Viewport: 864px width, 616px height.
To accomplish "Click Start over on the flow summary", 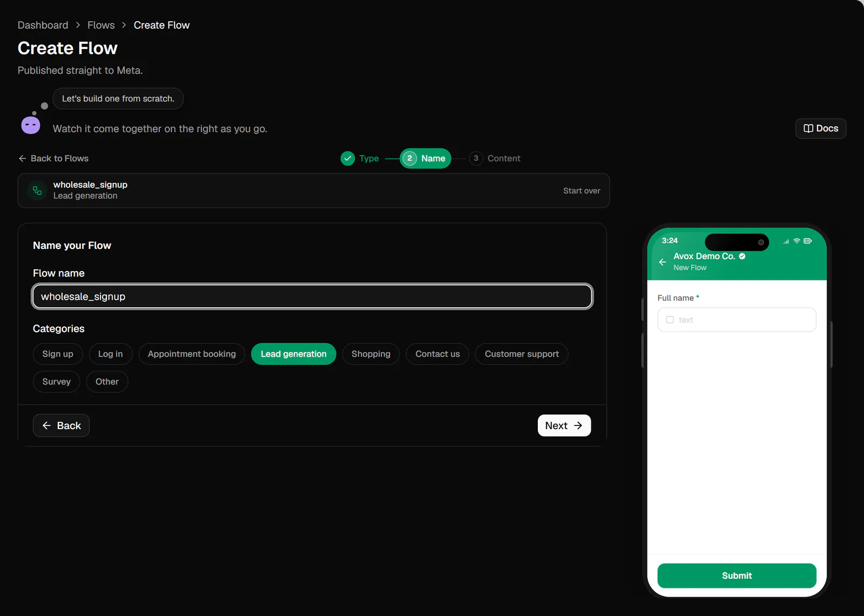I will (582, 191).
